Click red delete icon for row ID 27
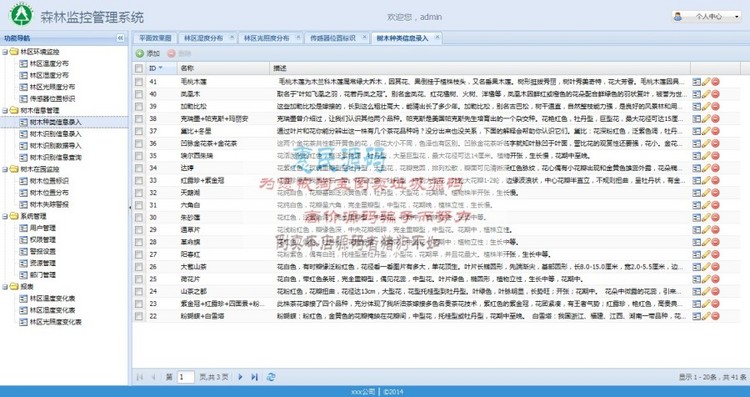This screenshot has height=397, width=750. [x=716, y=254]
